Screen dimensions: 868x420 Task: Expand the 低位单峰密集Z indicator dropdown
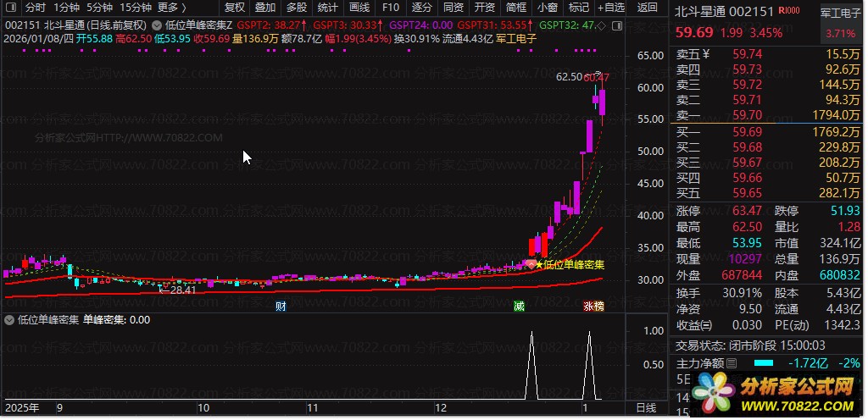(157, 25)
